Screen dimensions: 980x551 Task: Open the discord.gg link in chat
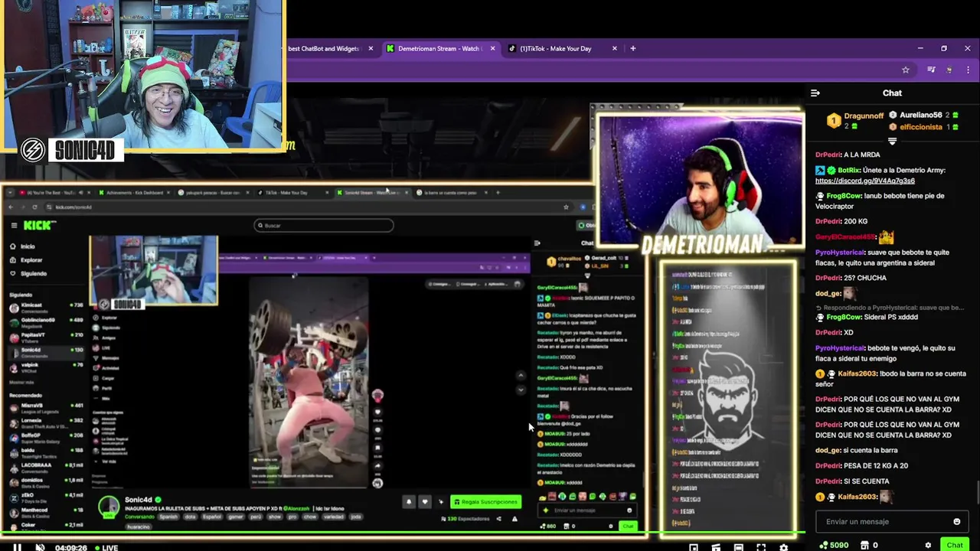[x=864, y=181]
